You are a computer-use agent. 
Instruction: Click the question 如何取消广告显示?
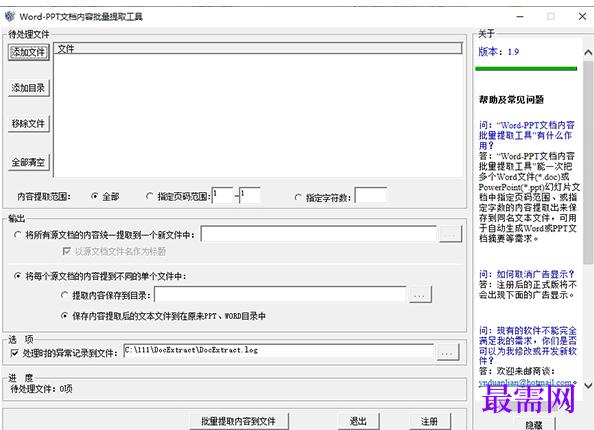coord(527,274)
